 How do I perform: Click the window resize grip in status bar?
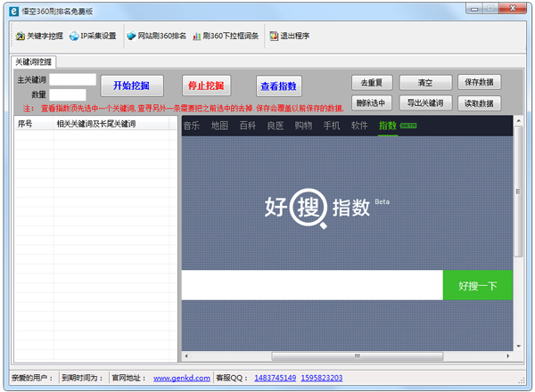click(522, 380)
